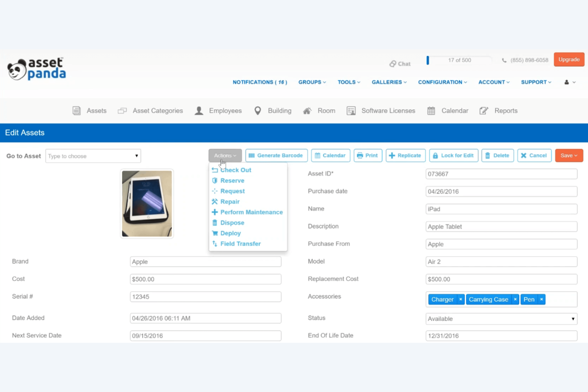This screenshot has height=392, width=588.
Task: Click the Asset Panda logo
Action: (37, 69)
